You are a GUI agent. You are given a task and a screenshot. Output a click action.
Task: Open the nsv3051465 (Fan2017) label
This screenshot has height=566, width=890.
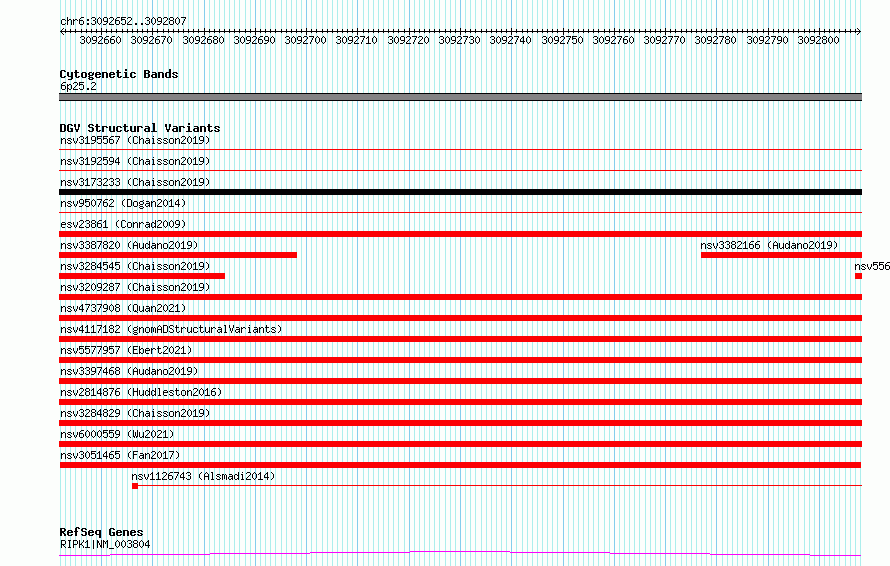click(x=120, y=455)
